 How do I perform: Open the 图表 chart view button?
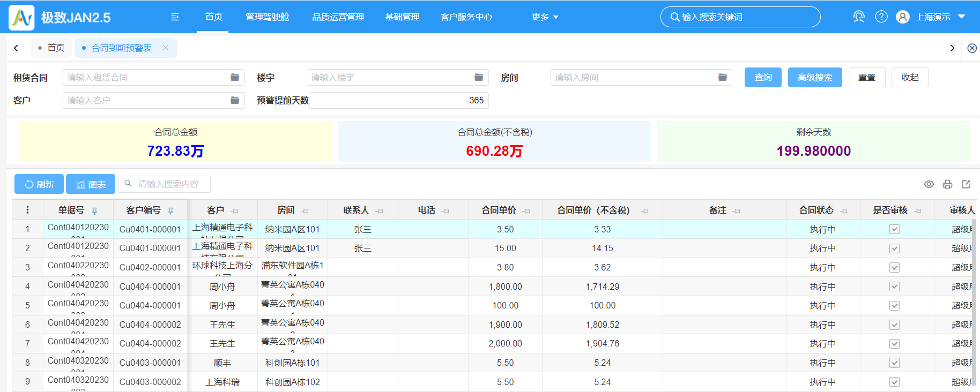(x=91, y=184)
